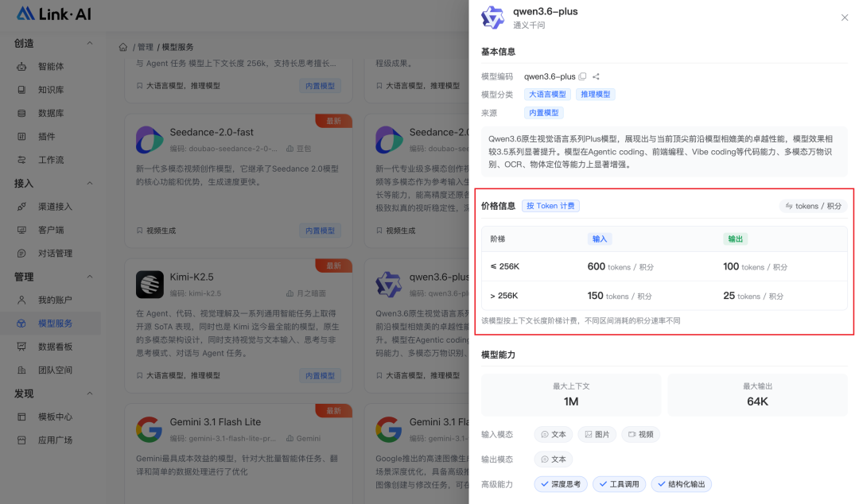Click the 600 tokens / 积分 input value

coord(620,267)
